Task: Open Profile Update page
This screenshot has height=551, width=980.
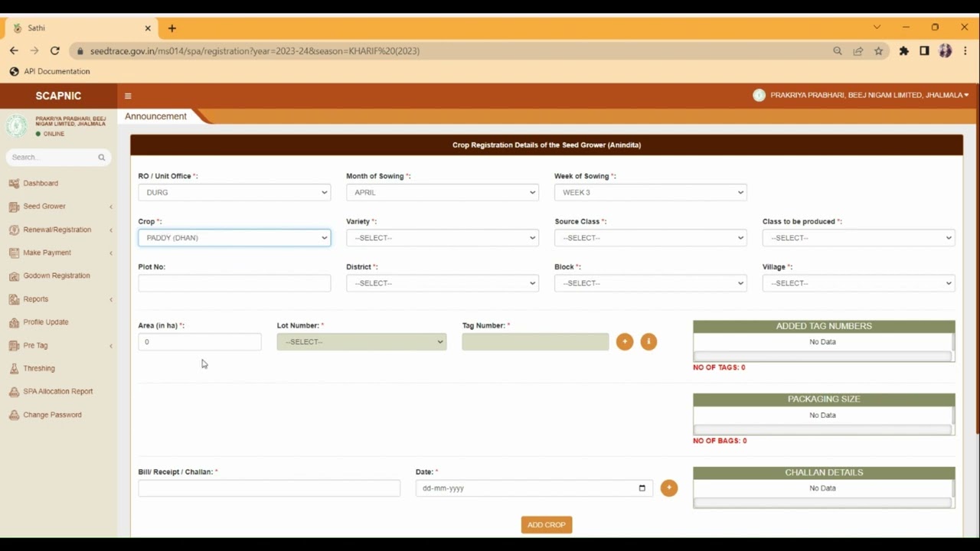Action: click(45, 322)
